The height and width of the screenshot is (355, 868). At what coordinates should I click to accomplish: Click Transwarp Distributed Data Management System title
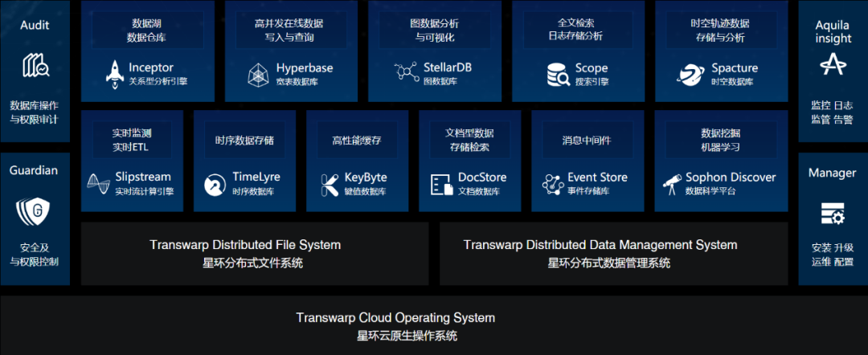tap(600, 244)
